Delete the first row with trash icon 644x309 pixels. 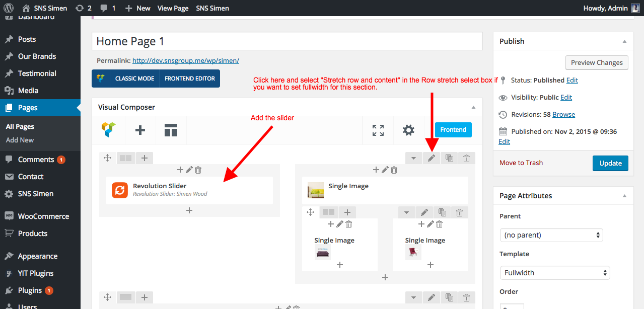pyautogui.click(x=467, y=158)
